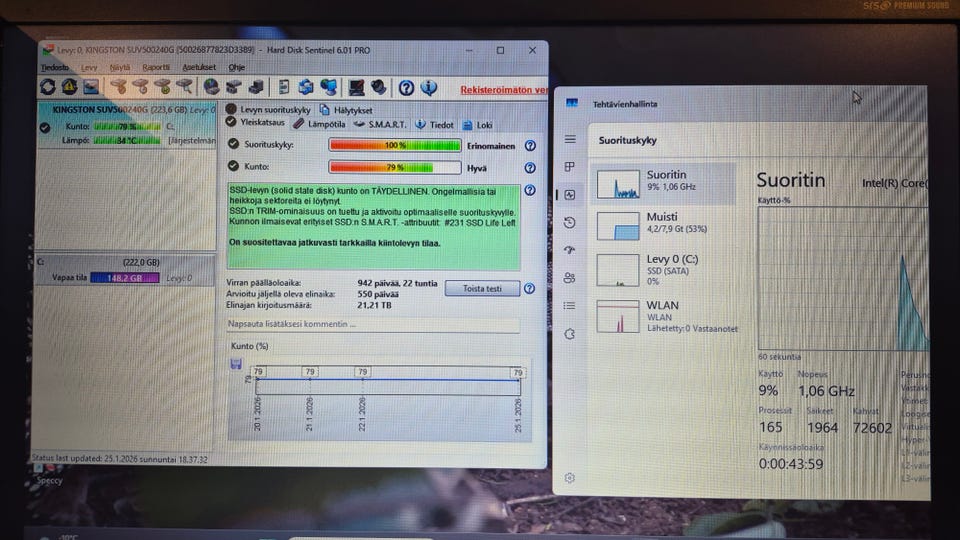Click the report document toolbar icon

click(x=283, y=87)
